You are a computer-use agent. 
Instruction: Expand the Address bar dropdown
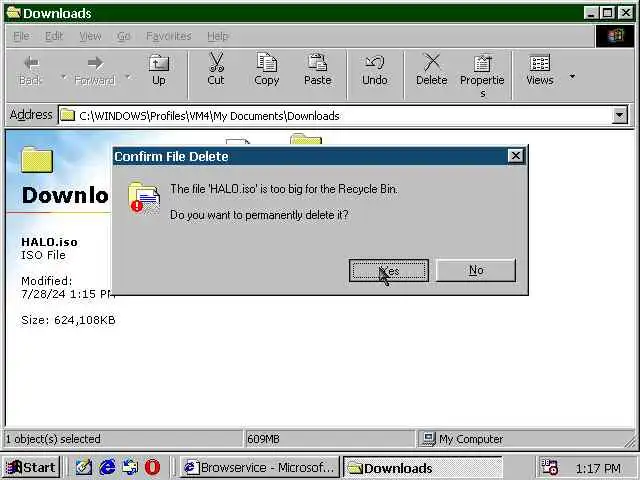pyautogui.click(x=620, y=116)
